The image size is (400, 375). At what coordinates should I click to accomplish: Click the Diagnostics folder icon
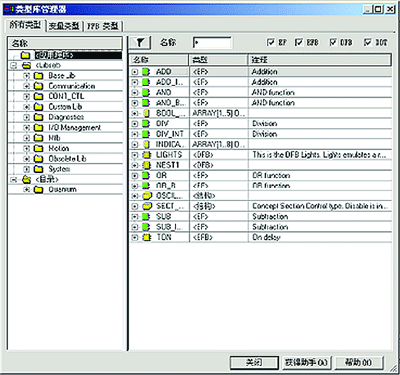(39, 117)
